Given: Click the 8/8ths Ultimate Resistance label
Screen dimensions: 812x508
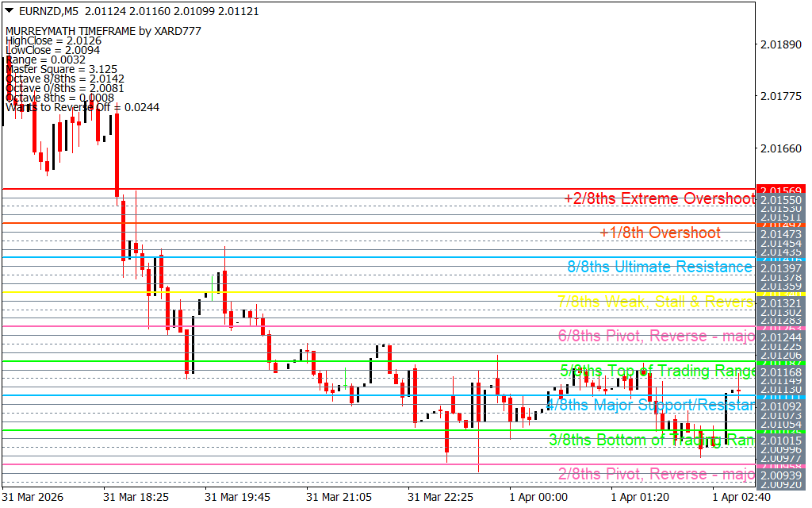Looking at the screenshot, I should 659,267.
